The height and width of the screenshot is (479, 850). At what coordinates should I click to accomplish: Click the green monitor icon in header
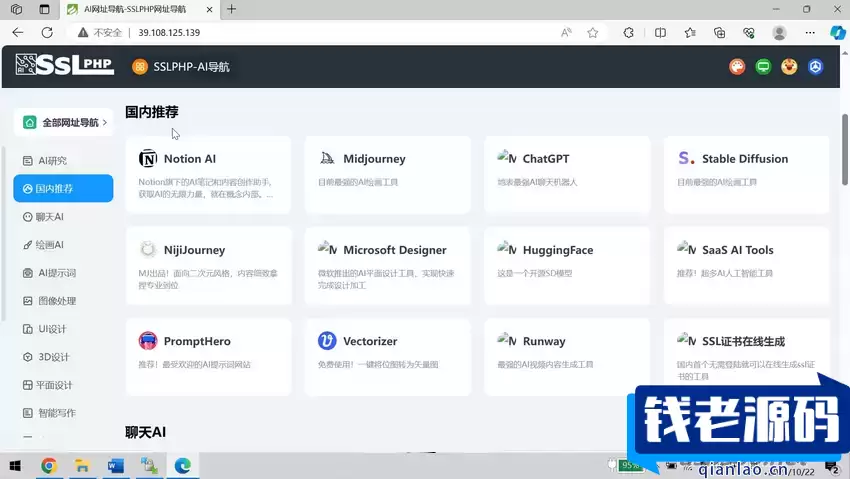click(x=763, y=67)
